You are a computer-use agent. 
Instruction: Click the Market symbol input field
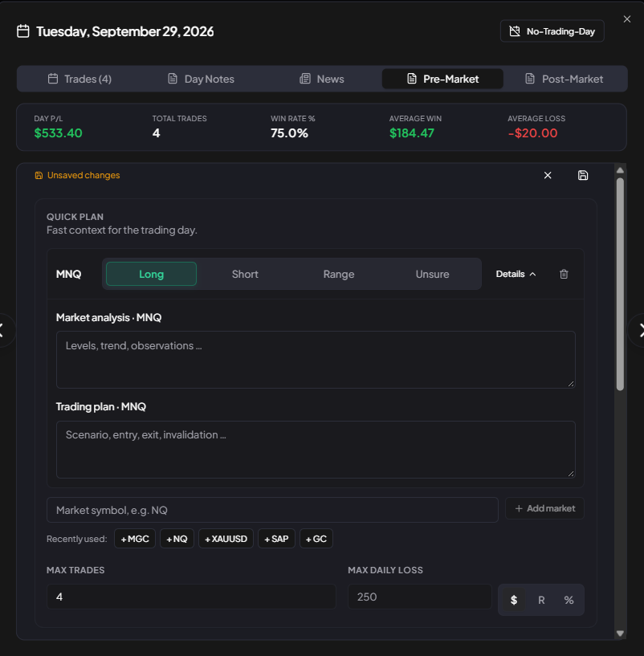(272, 510)
